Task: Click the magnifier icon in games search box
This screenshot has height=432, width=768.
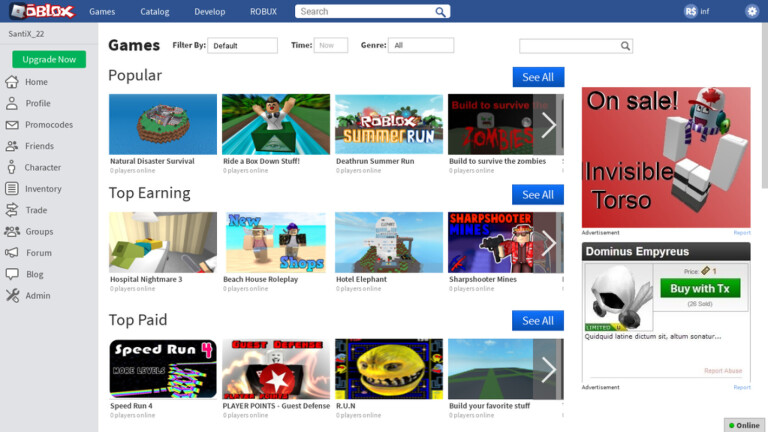Action: [625, 46]
